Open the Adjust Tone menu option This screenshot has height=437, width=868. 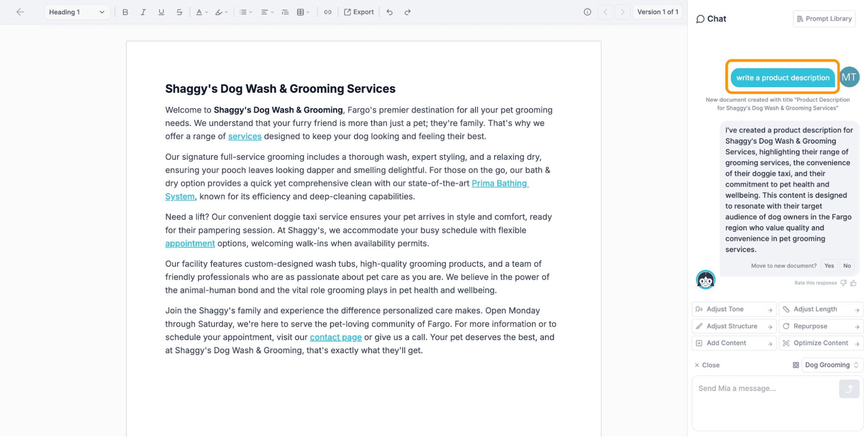[733, 309]
